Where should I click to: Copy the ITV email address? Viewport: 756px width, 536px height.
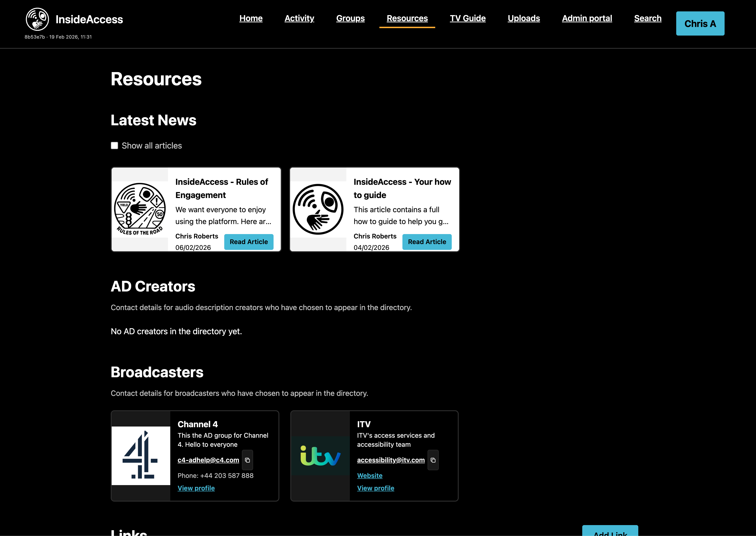(x=433, y=460)
